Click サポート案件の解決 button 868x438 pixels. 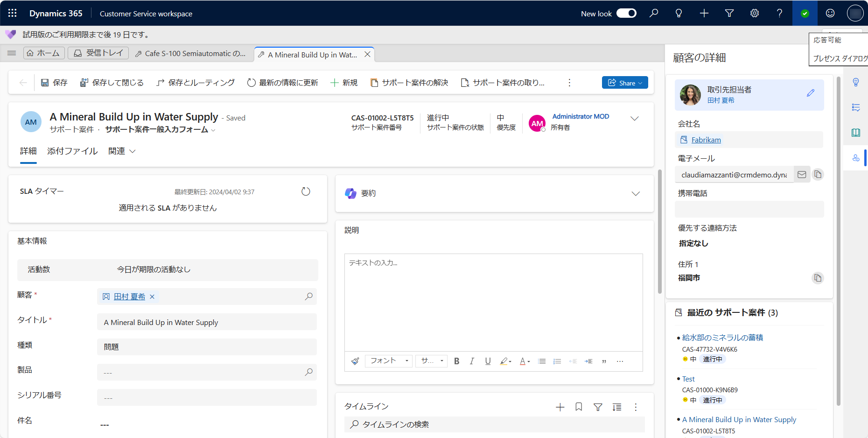point(409,83)
